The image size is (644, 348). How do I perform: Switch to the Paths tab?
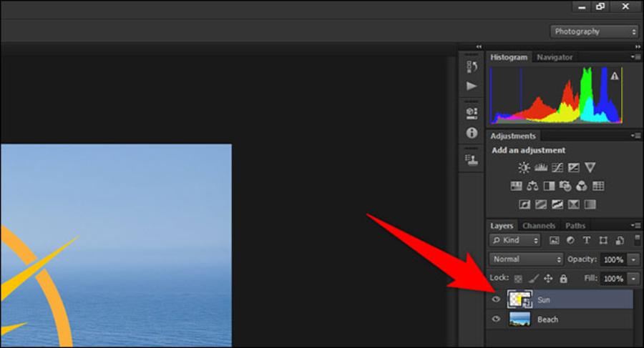coord(575,226)
